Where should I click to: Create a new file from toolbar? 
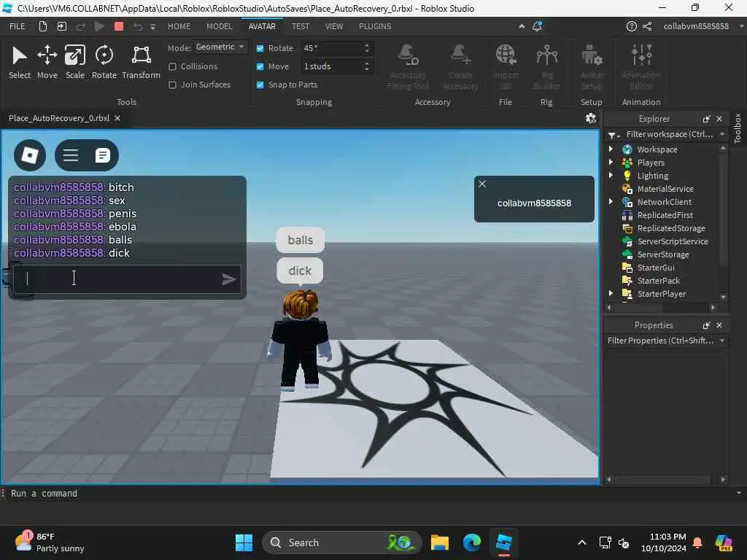pos(43,26)
